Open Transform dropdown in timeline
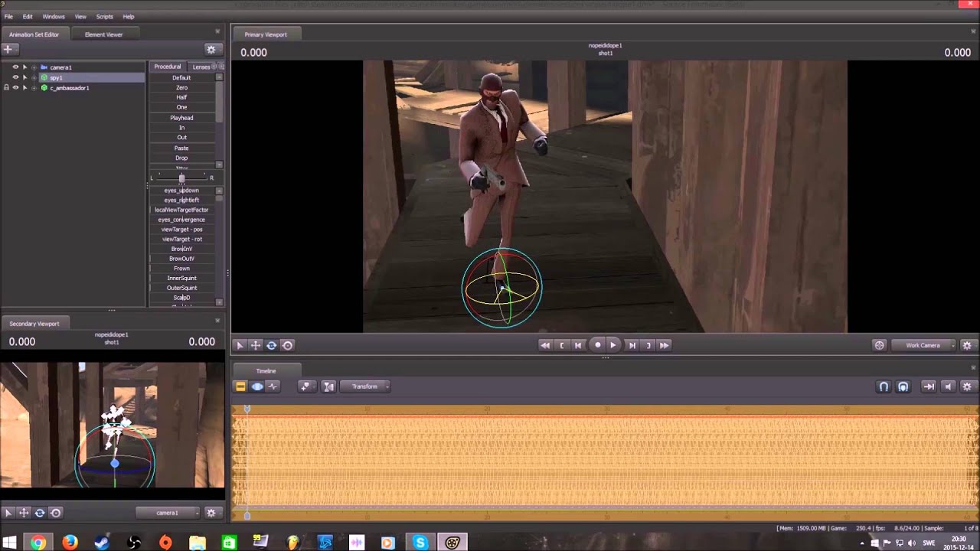The image size is (980, 551). (365, 386)
